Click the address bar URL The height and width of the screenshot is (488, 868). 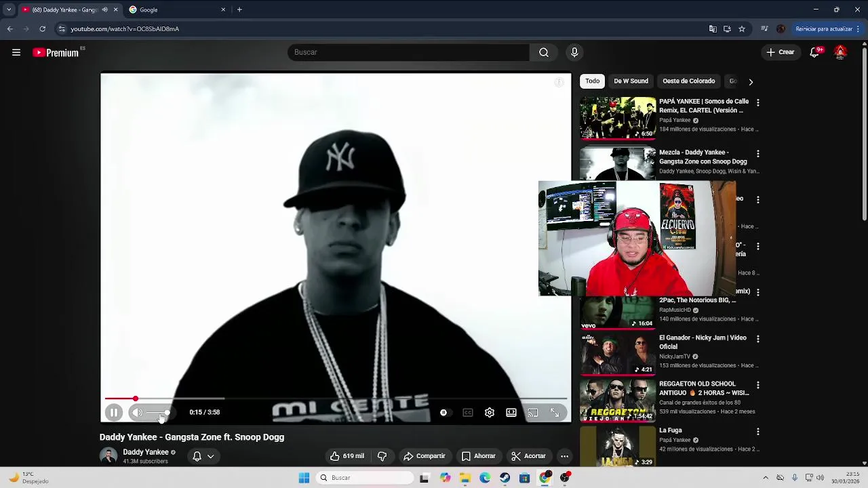tap(125, 29)
